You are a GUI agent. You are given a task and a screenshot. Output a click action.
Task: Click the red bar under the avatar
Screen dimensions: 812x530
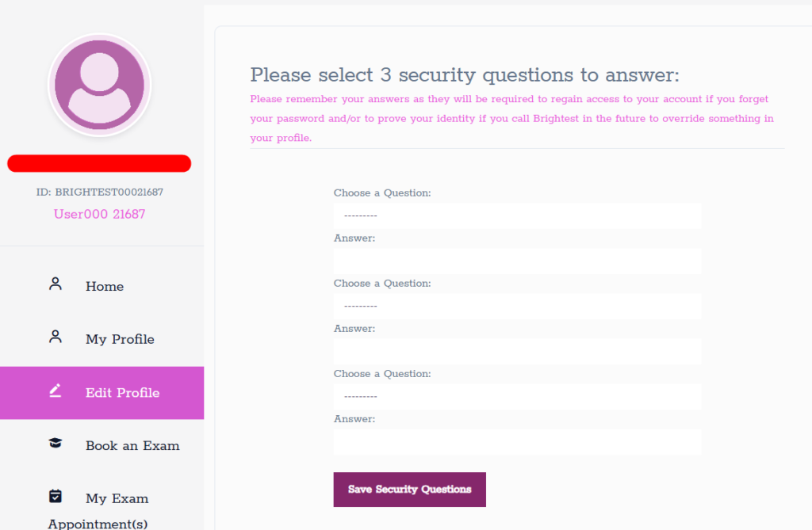click(x=99, y=164)
